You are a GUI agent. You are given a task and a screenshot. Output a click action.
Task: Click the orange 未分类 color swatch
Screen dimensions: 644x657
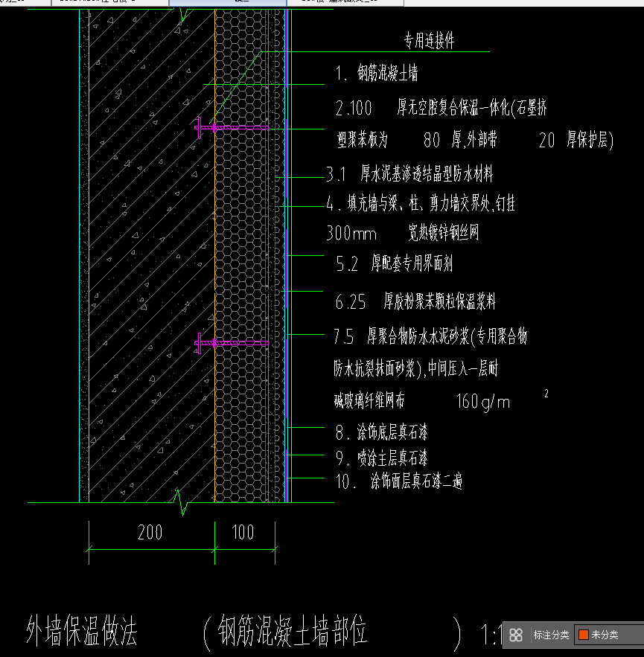click(x=583, y=635)
